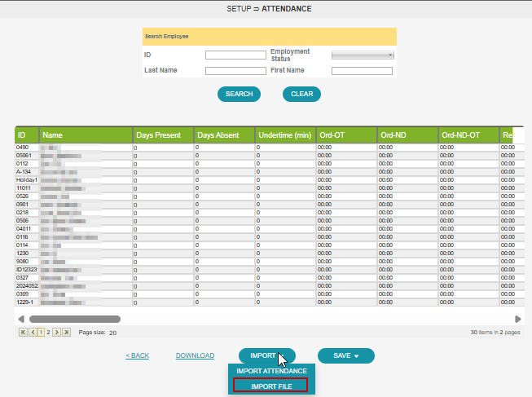Expand the IMPORT dropdown button

click(x=267, y=355)
